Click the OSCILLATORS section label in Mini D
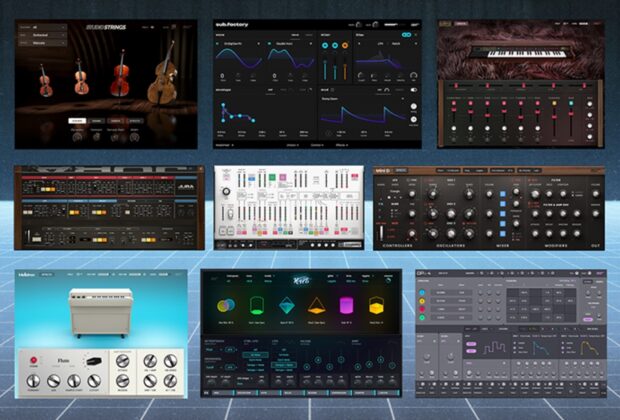 click(451, 246)
